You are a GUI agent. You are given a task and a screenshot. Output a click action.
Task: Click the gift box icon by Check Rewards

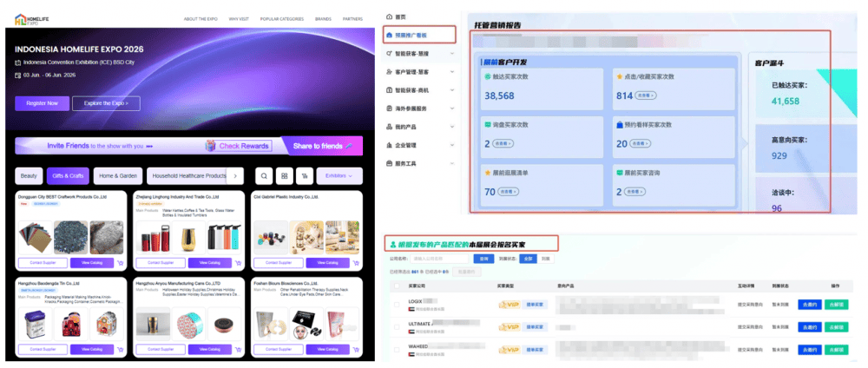[210, 146]
